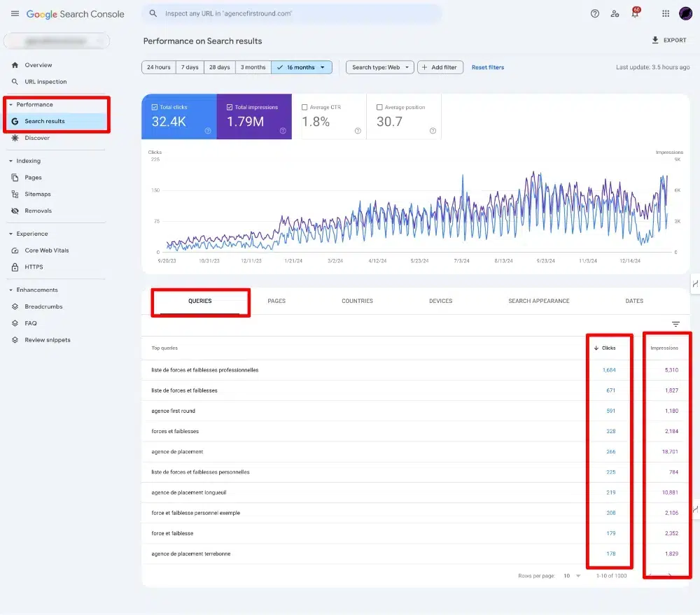Screen dimensions: 700x615
Task: Select the 3 months date range
Action: 253,67
